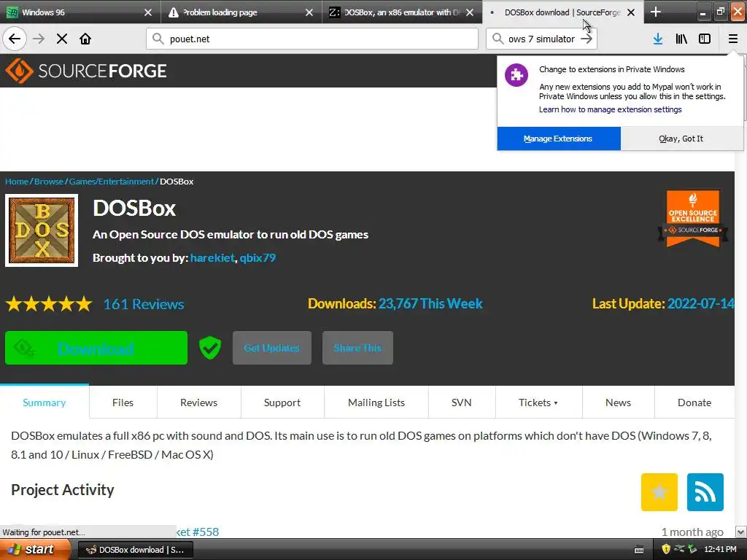Open the Files tab
747x560 pixels.
(123, 402)
